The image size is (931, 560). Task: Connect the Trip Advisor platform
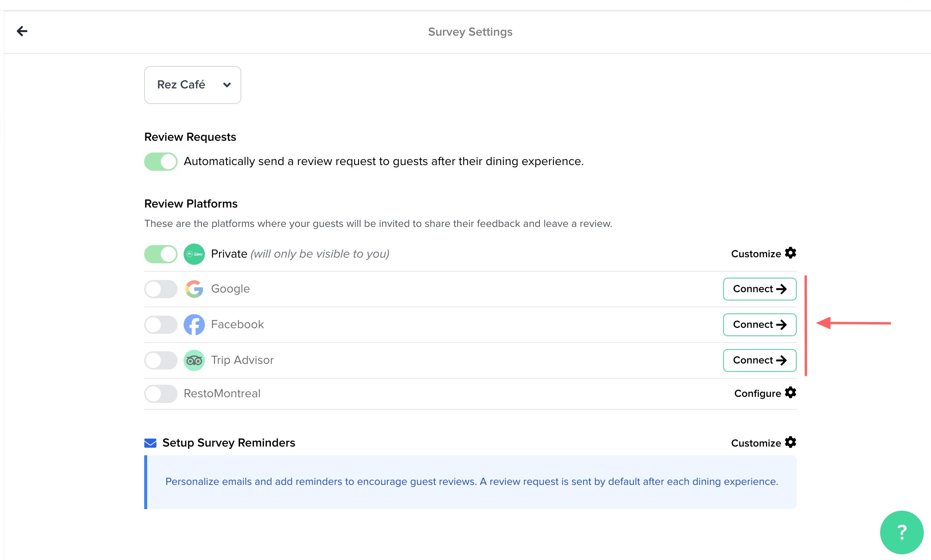tap(759, 360)
